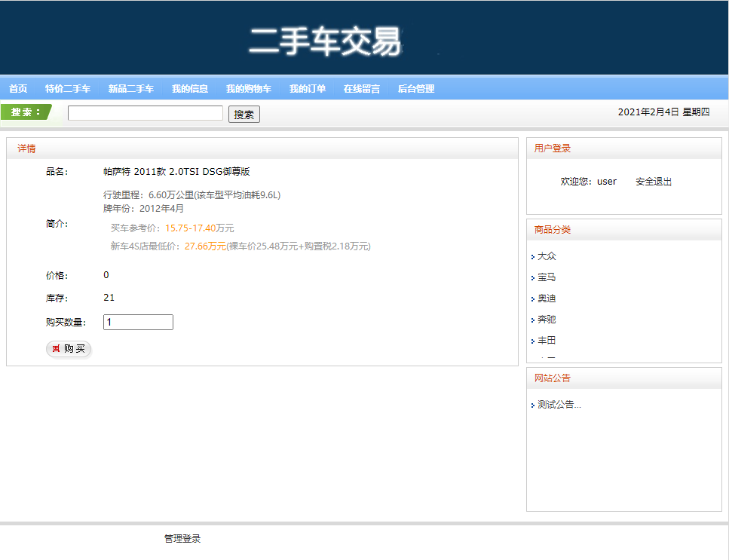Open the 后台管理 admin panel
Screen dimensions: 729x560
pos(416,88)
